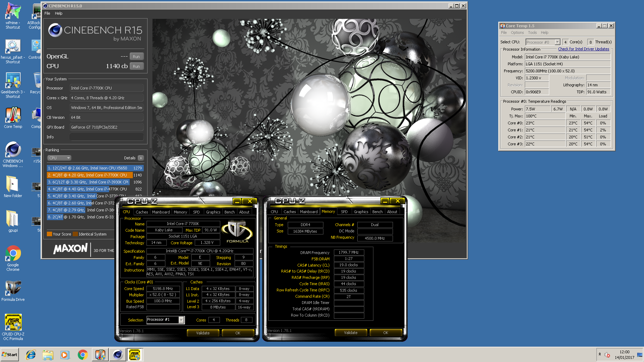Switch to Core Temp taskbar button
644x362 pixels.
[x=100, y=355]
